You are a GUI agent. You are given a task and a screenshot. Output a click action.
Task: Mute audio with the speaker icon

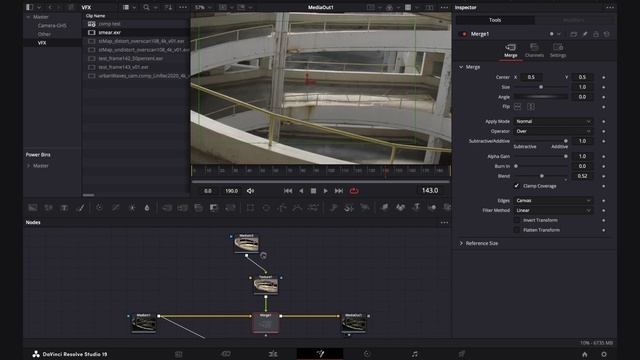[x=250, y=191]
